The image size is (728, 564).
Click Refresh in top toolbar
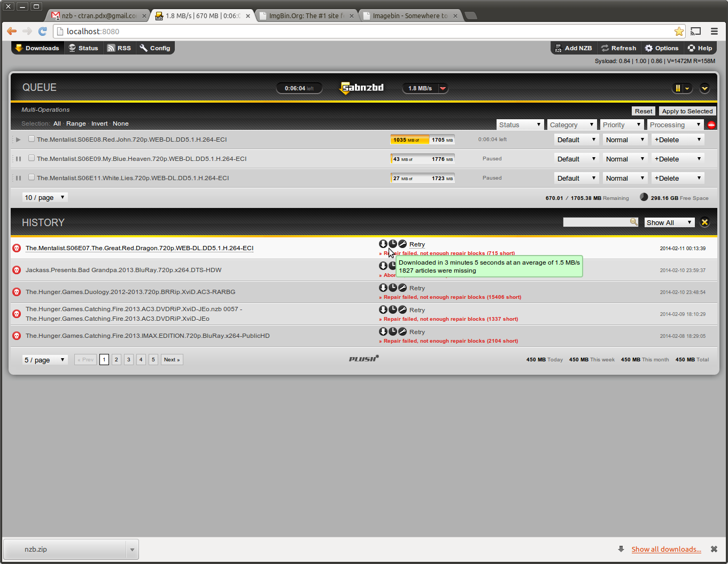tap(618, 48)
